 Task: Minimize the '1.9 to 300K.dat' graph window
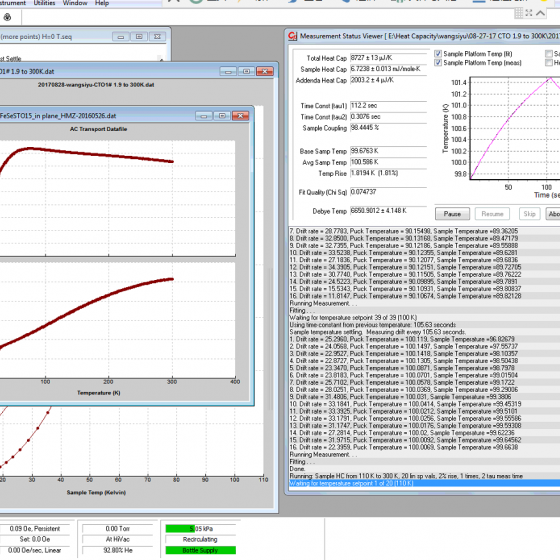(x=228, y=71)
